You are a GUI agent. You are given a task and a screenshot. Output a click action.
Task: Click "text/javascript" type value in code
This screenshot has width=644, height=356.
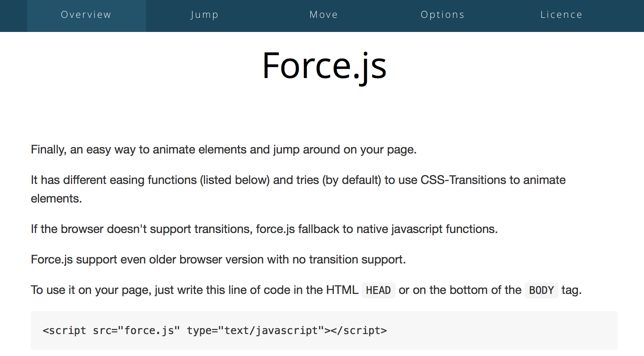(271, 330)
